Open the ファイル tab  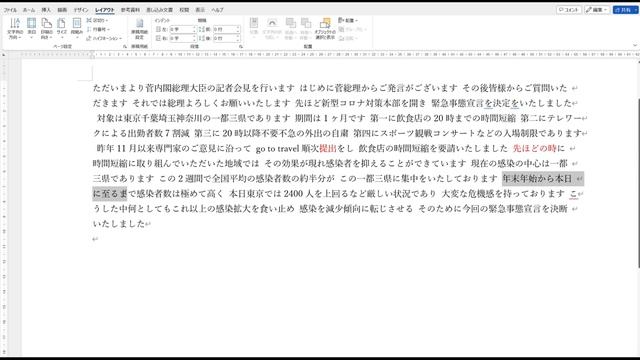pos(10,10)
